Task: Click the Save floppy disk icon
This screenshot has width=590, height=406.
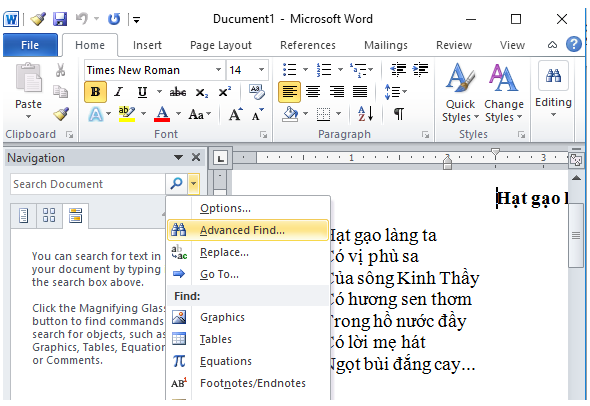Action: pos(60,19)
